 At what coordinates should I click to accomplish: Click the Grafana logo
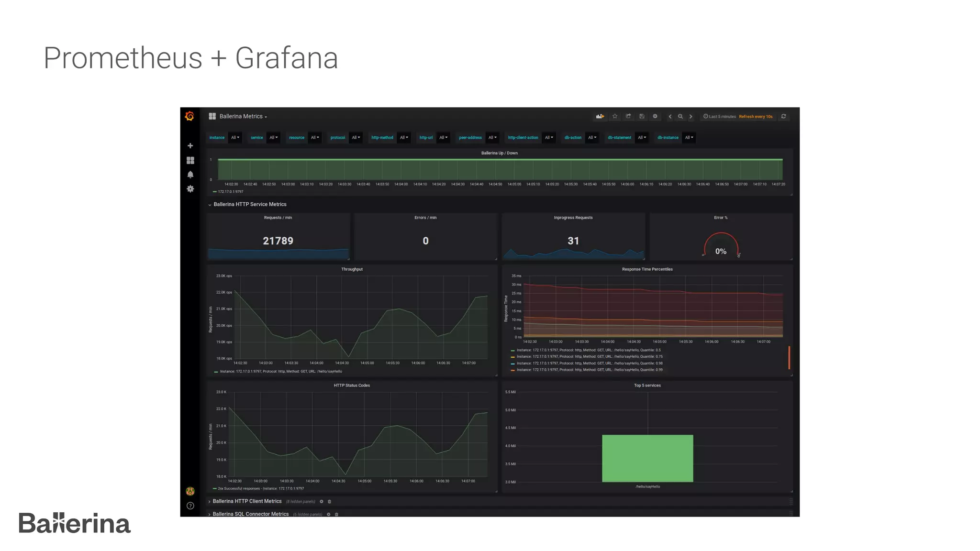(189, 116)
